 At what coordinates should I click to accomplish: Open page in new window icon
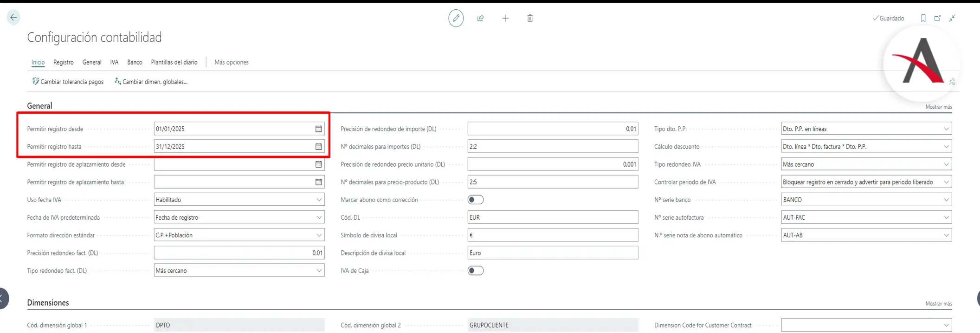(937, 18)
